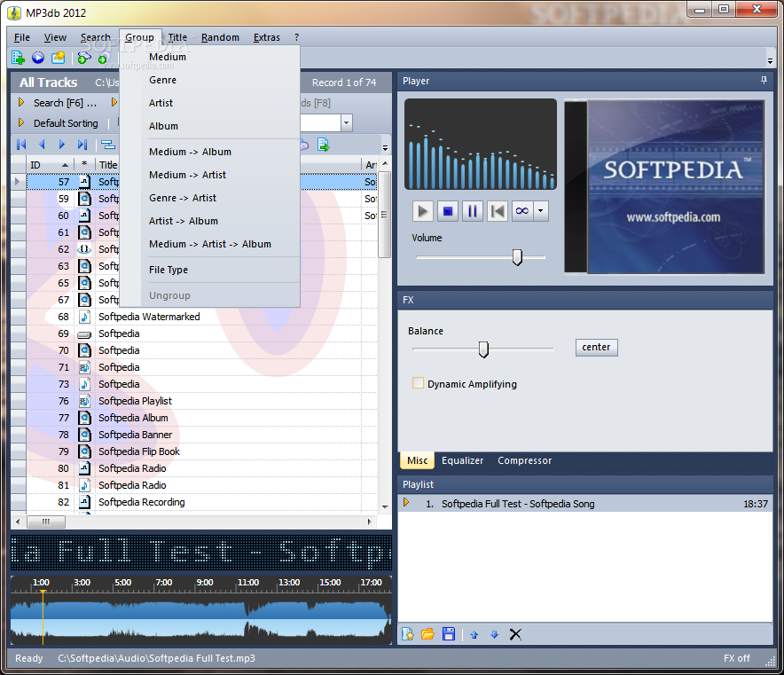Image resolution: width=784 pixels, height=675 pixels.
Task: Open the View menu
Action: coord(55,37)
